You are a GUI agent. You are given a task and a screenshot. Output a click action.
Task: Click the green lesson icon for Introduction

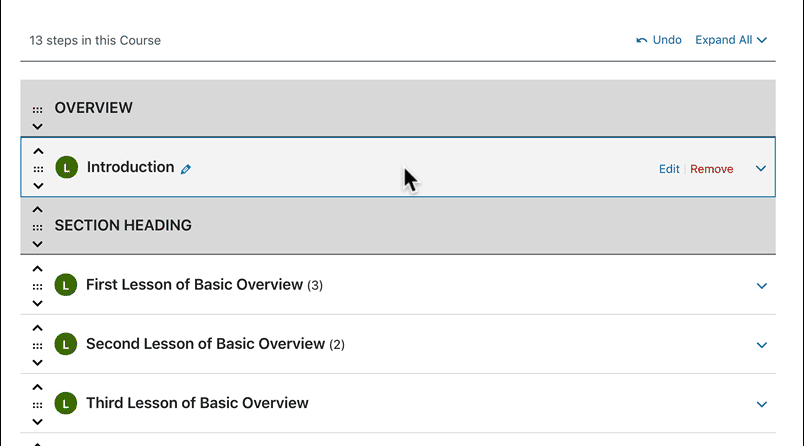[x=66, y=168]
